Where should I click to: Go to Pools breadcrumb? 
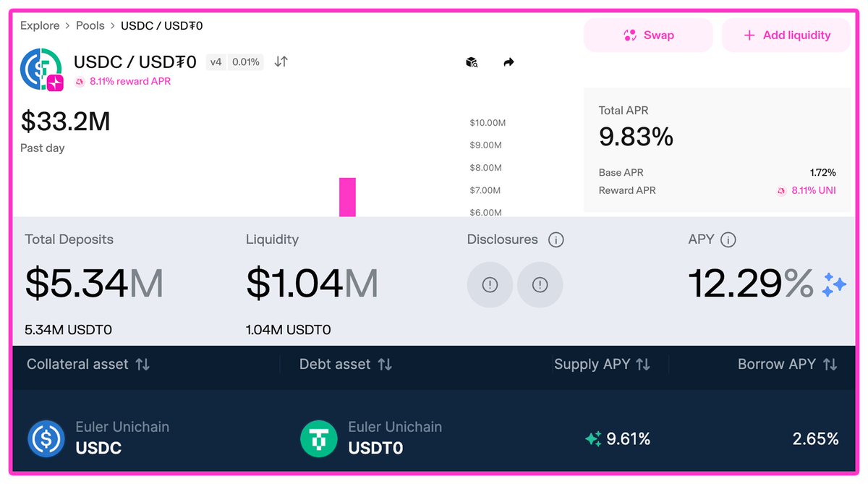[90, 25]
